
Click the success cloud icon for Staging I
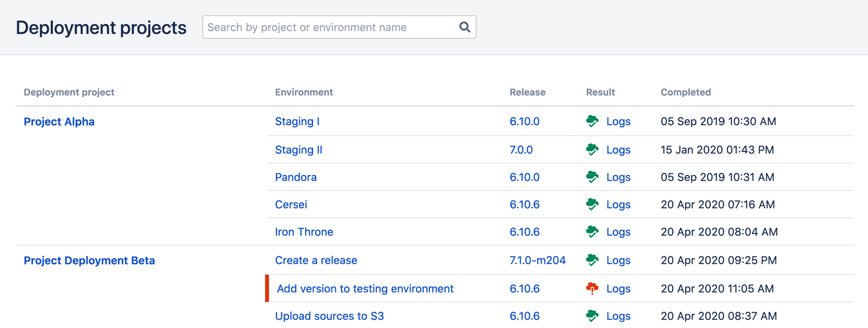coord(592,121)
